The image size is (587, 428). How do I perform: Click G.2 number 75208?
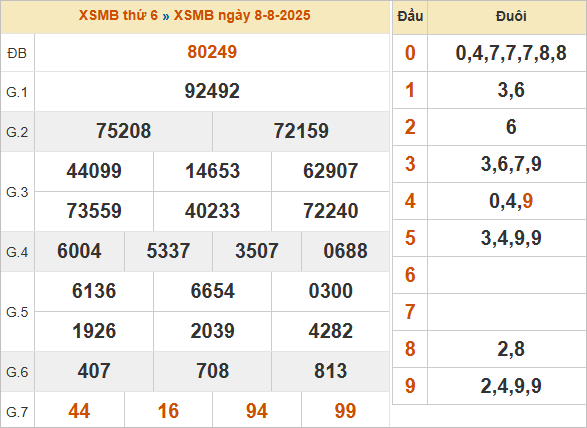tap(124, 131)
